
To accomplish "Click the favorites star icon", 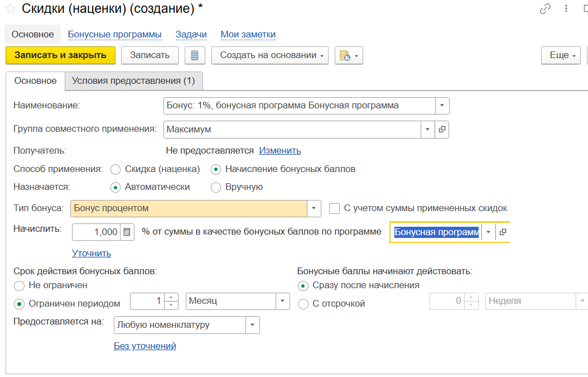I will tap(10, 9).
